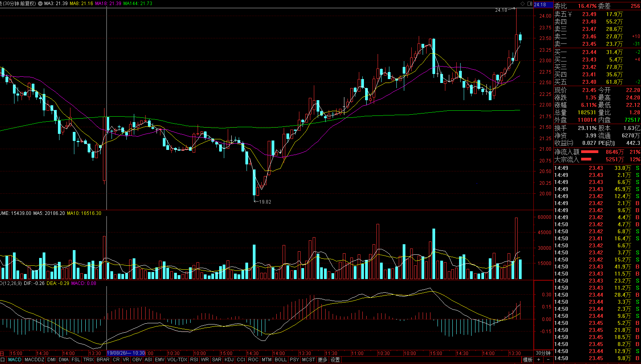641x364 pixels.
Task: Click the 卖三 ask price 23.47
Action: coord(589,29)
